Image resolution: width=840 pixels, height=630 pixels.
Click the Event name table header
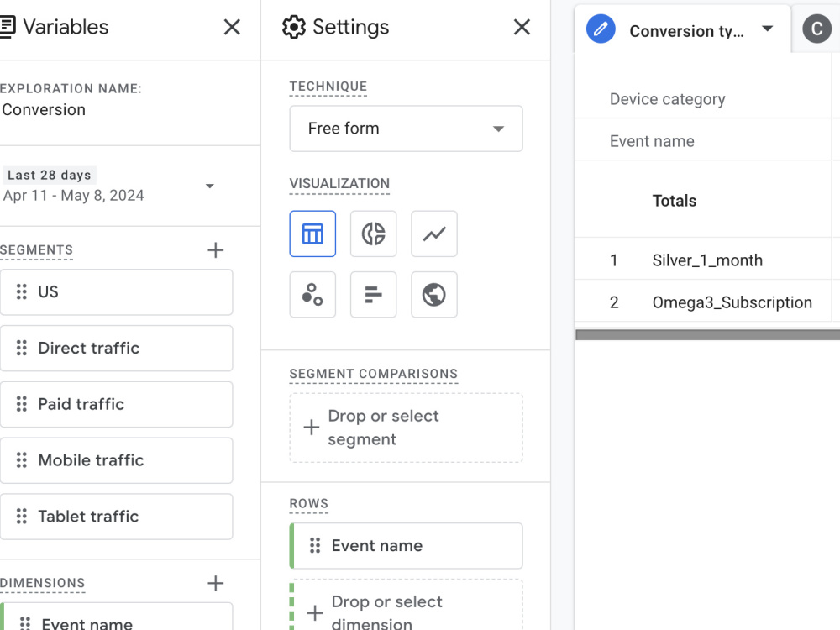pos(652,141)
